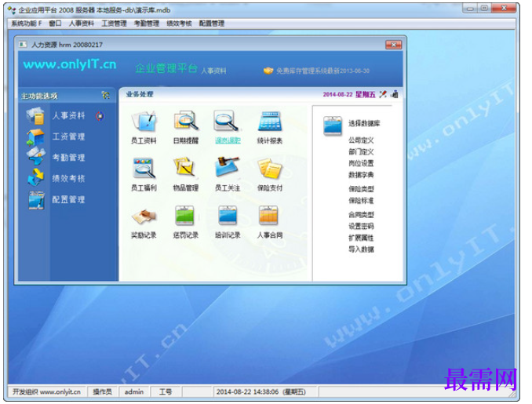Open the 物品管理 items icon
The image size is (532, 404).
pos(184,167)
